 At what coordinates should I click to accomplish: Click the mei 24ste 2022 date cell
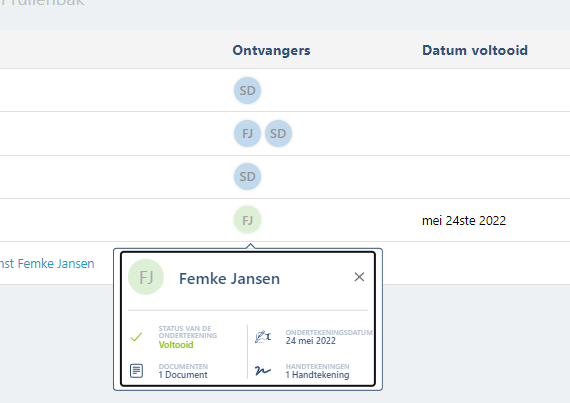(464, 221)
